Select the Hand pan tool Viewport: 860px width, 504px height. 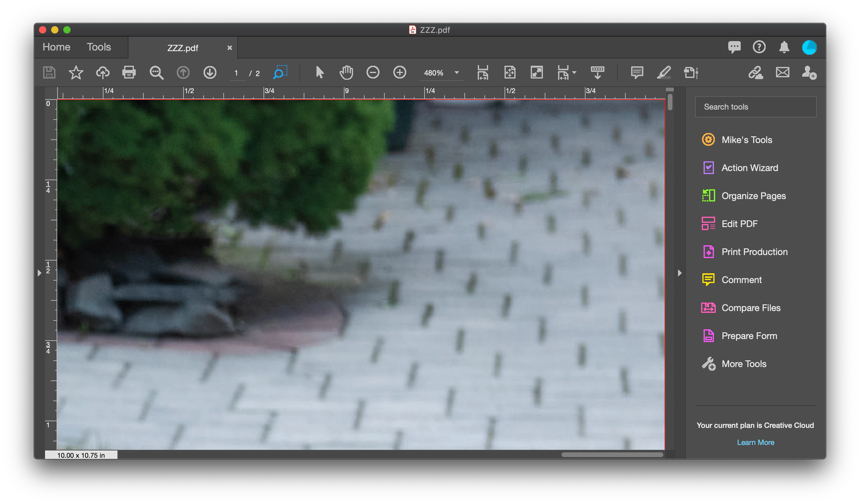point(346,73)
